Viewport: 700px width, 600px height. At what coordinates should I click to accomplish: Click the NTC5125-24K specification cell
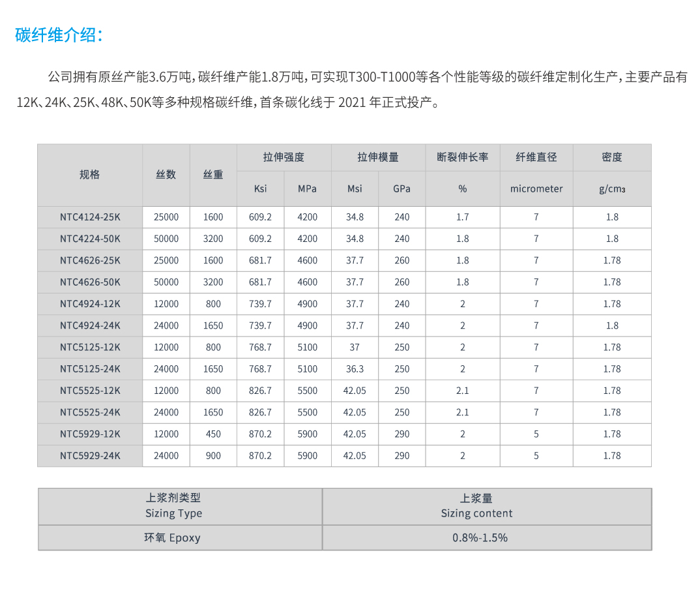point(90,369)
